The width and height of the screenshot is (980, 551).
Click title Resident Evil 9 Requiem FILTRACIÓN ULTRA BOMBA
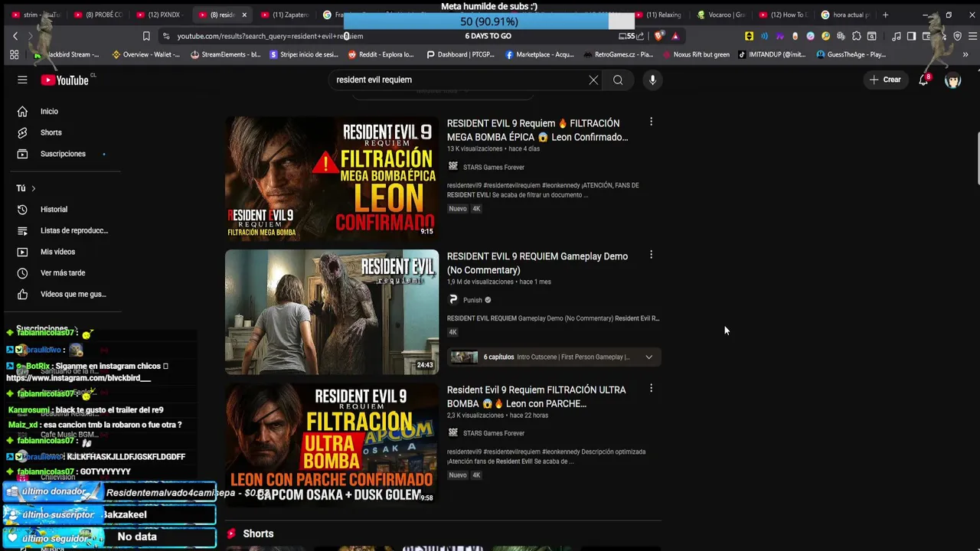coord(536,396)
